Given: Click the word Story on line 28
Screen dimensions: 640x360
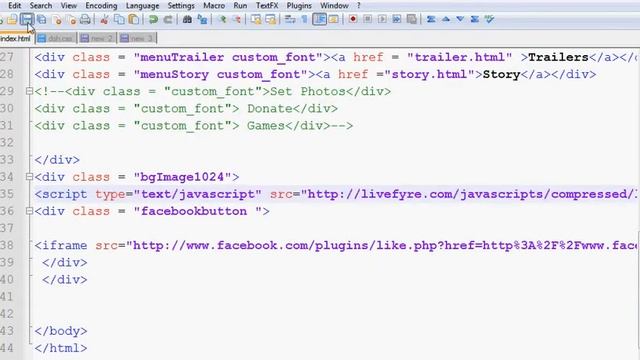Looking at the screenshot, I should tap(501, 74).
